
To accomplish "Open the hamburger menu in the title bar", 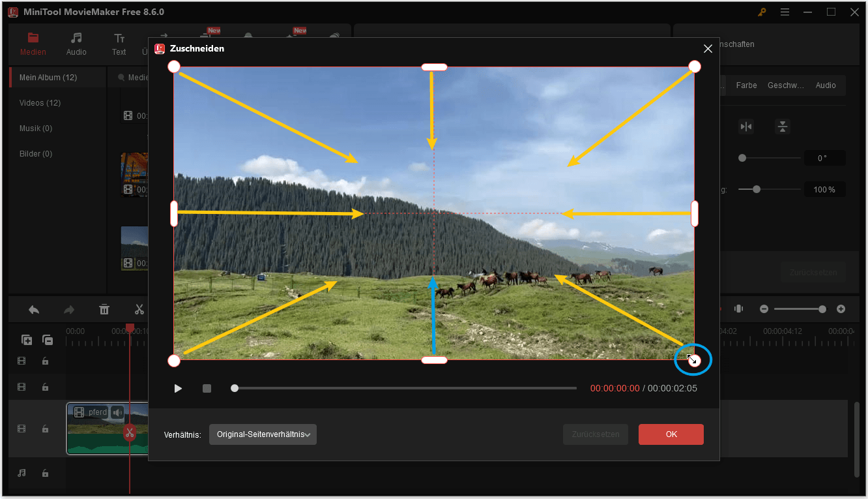I will [x=785, y=11].
